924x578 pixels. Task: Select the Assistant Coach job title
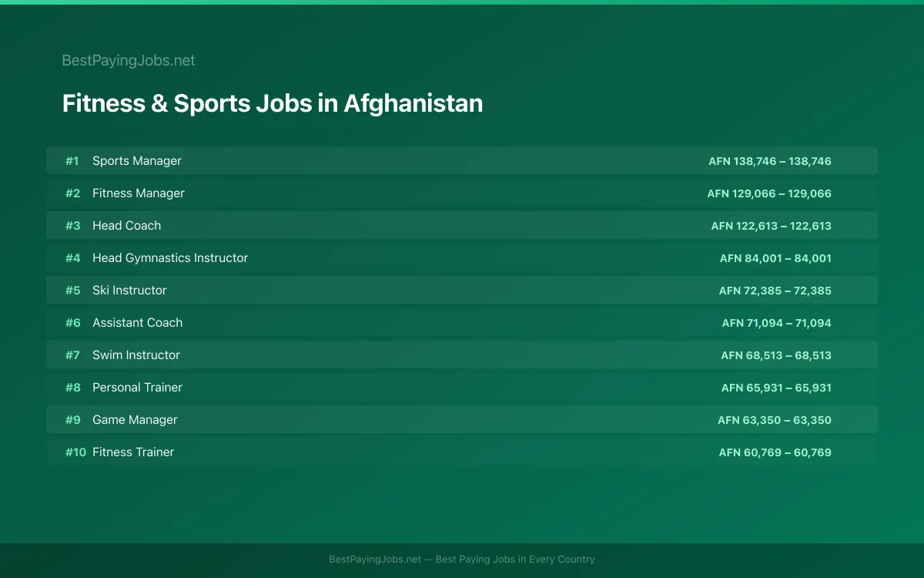138,323
